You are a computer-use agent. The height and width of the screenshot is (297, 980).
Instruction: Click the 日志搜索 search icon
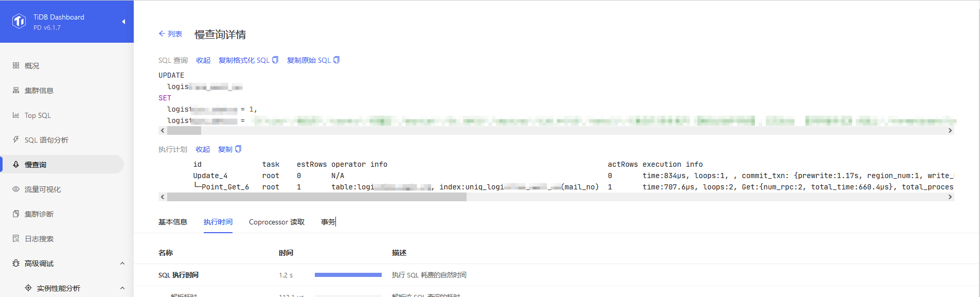tap(16, 238)
